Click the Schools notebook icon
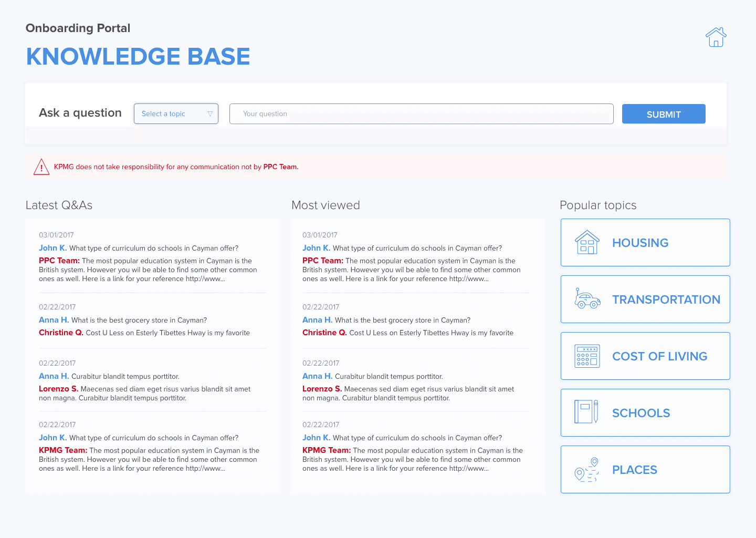 coord(586,412)
